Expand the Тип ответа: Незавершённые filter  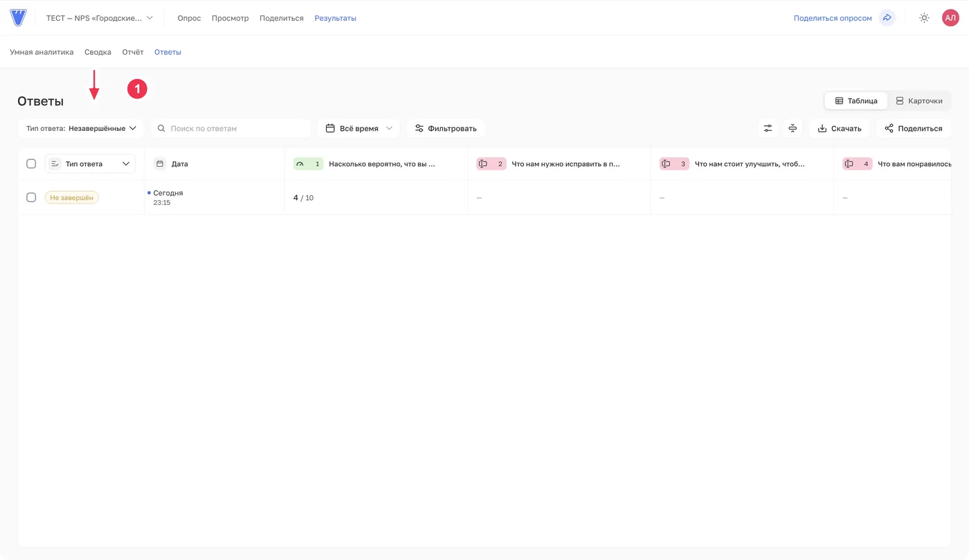pyautogui.click(x=81, y=128)
